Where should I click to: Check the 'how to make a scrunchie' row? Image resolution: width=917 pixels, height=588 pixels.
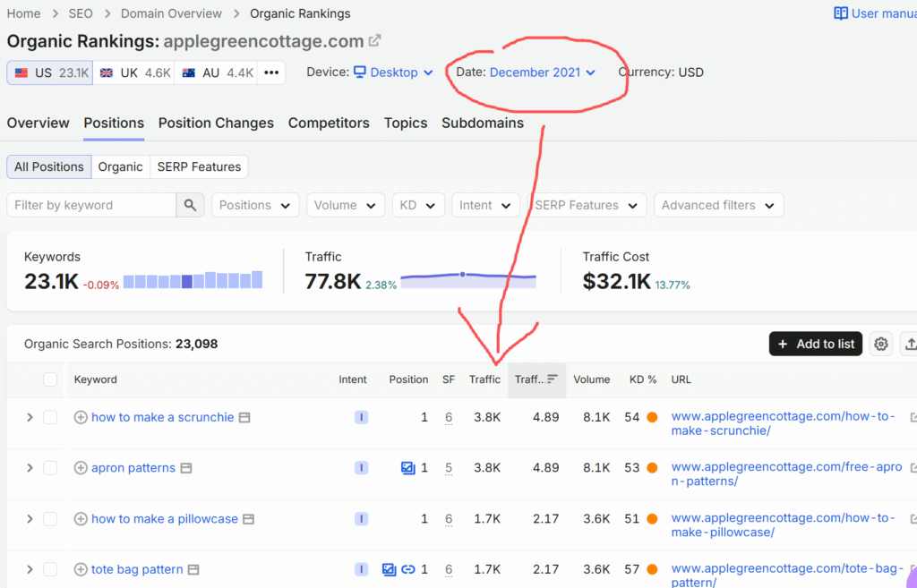pyautogui.click(x=50, y=417)
